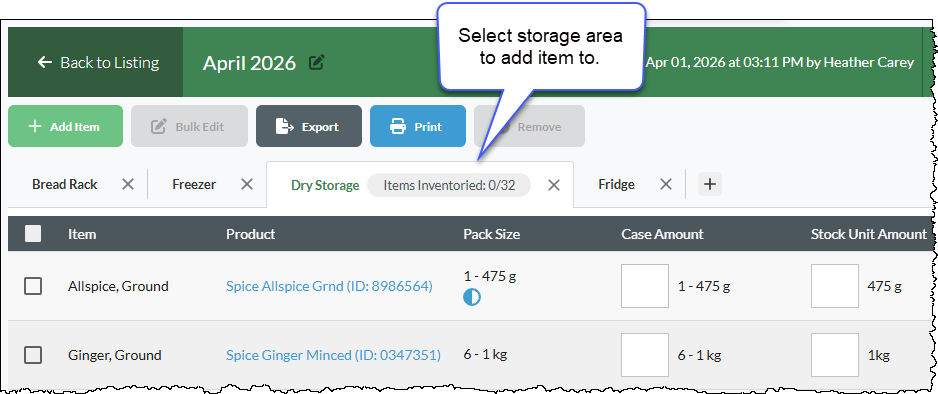Open the Freezer storage tab
The height and width of the screenshot is (394, 938).
[x=194, y=184]
